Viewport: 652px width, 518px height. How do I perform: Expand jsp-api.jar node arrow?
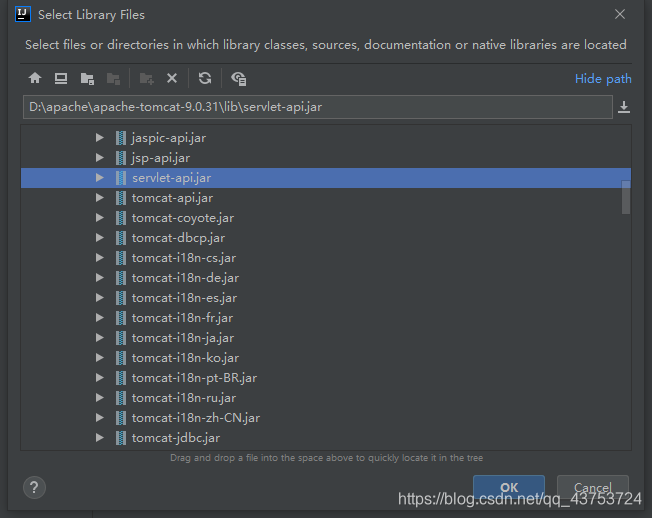100,158
